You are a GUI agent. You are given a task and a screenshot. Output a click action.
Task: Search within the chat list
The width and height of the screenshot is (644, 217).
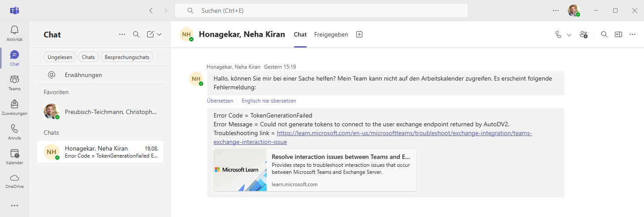click(136, 34)
